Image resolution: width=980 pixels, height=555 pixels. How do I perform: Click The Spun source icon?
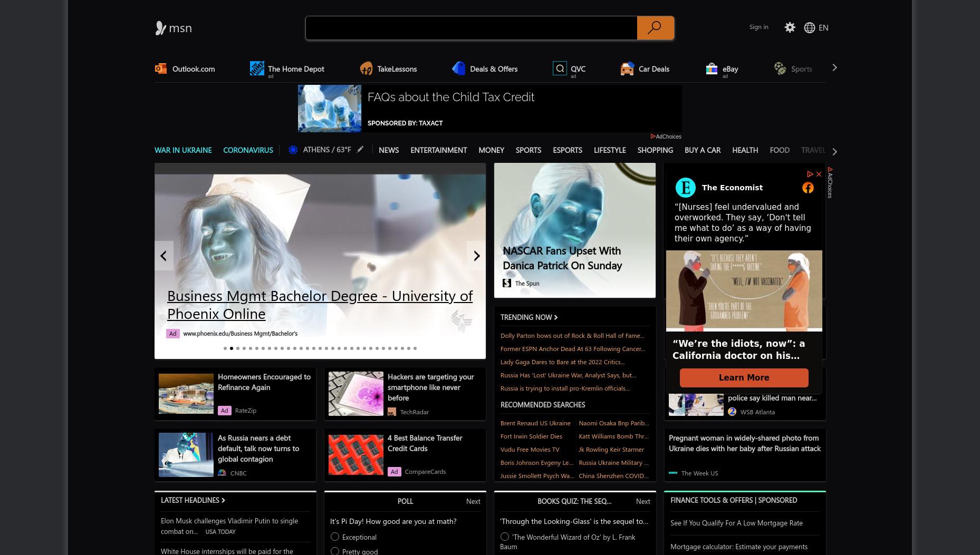coord(507,283)
